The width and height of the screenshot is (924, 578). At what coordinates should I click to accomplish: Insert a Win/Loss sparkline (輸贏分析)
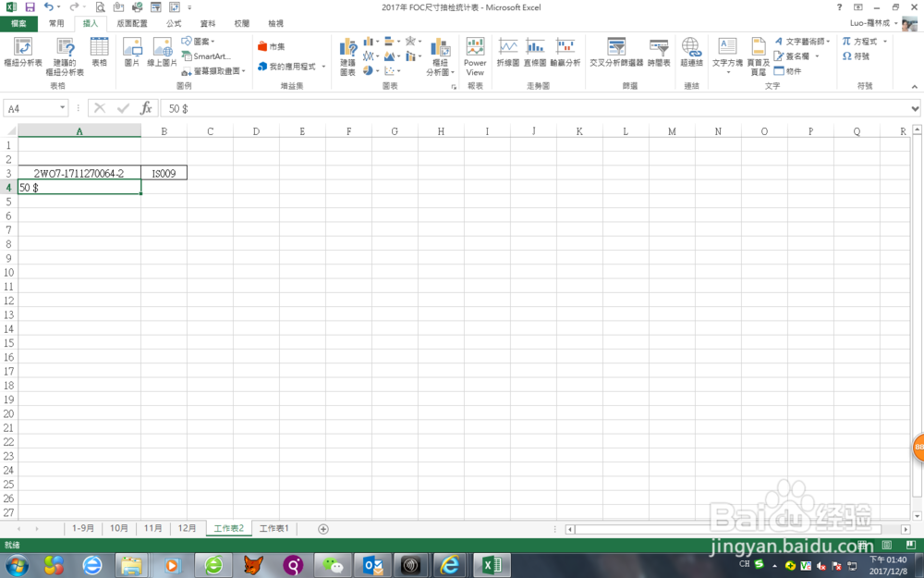[x=565, y=52]
